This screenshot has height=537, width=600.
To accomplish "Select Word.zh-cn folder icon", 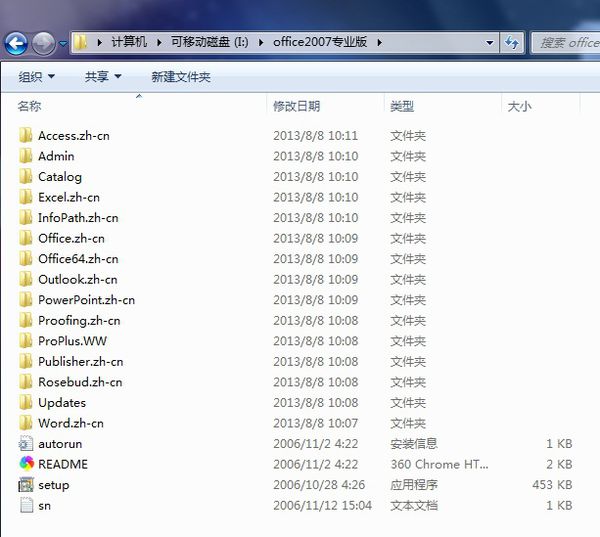I will pos(26,423).
